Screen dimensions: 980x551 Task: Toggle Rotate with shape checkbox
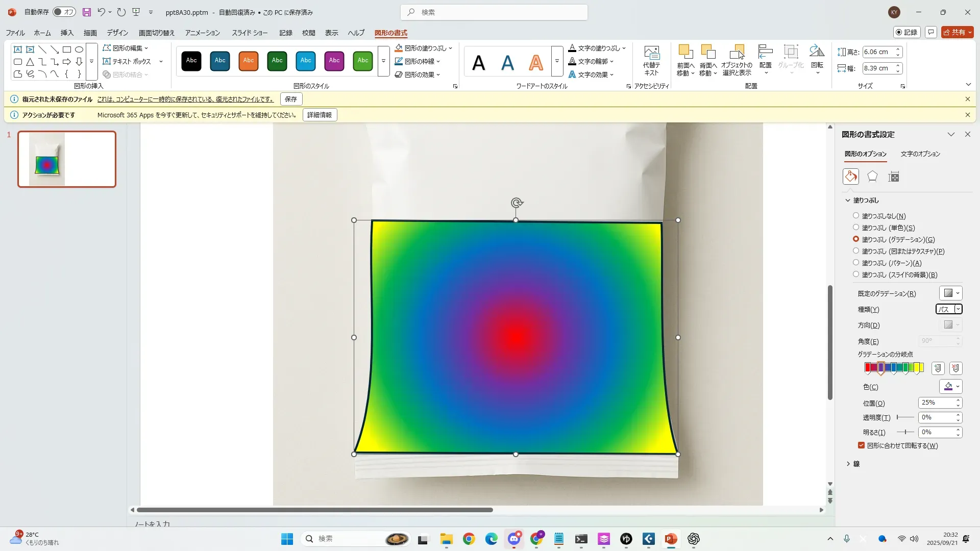click(861, 445)
